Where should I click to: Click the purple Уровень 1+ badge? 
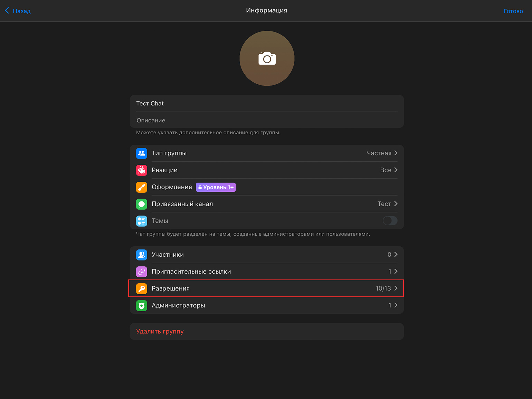(216, 187)
